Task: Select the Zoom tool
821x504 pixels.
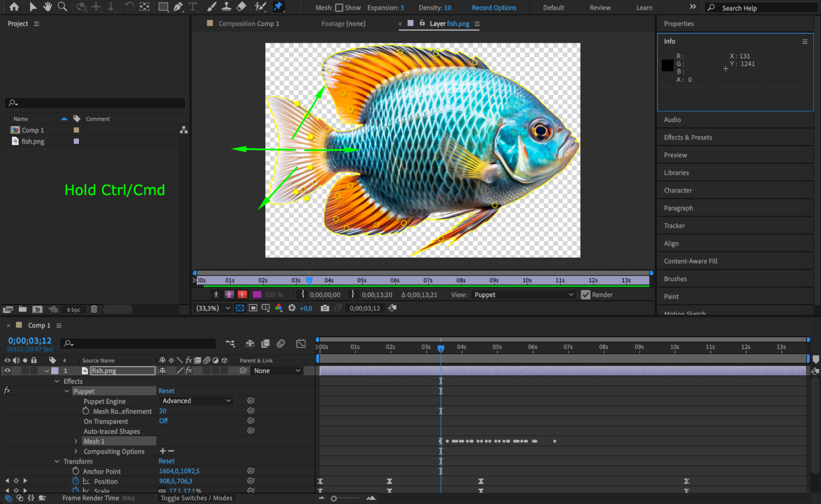Action: tap(62, 7)
